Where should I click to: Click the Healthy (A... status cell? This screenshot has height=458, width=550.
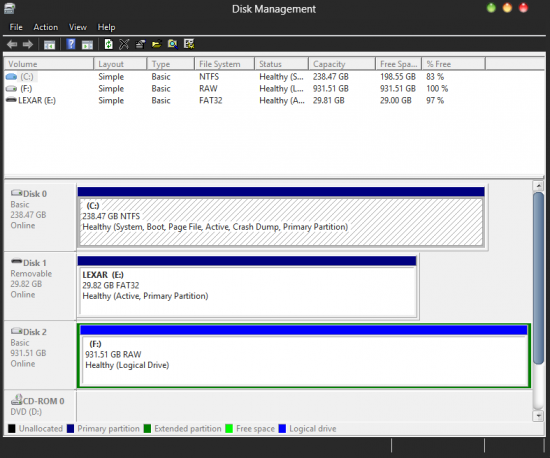282,100
